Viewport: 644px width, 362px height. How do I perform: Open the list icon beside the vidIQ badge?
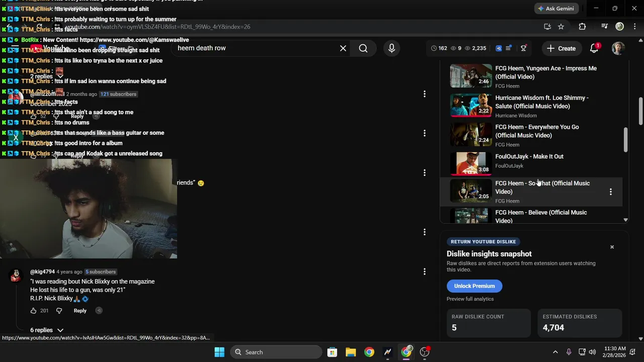[509, 48]
